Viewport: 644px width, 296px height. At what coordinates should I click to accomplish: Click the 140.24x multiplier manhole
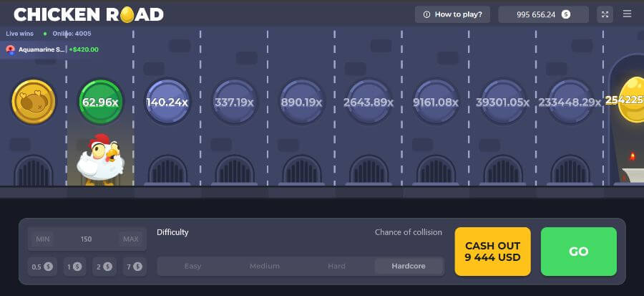[167, 102]
